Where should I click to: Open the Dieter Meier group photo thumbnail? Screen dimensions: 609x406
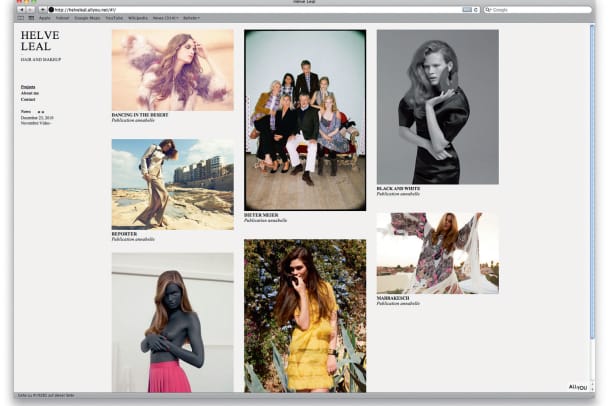pos(305,120)
